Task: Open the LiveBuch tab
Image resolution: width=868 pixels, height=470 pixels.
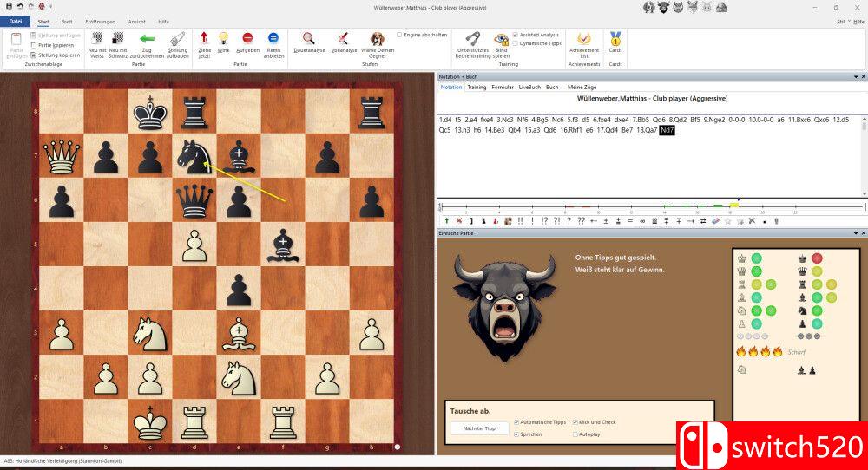Action: [x=529, y=87]
